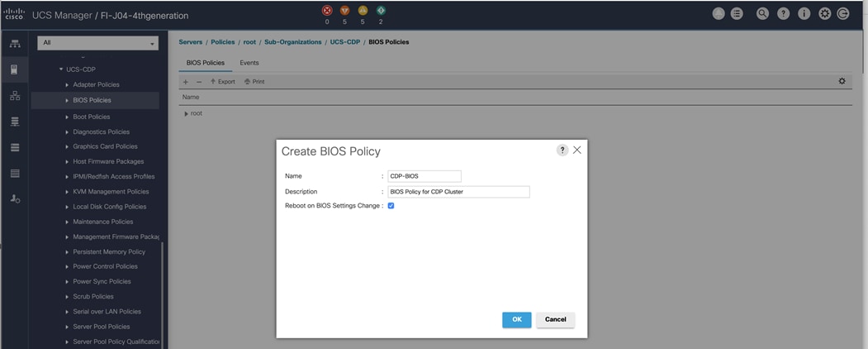Click OK in Create BIOS Policy dialog
Viewport: 868px width, 349px height.
(x=516, y=319)
